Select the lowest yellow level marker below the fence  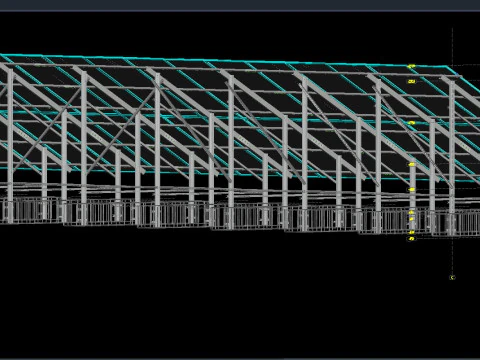[x=412, y=239]
